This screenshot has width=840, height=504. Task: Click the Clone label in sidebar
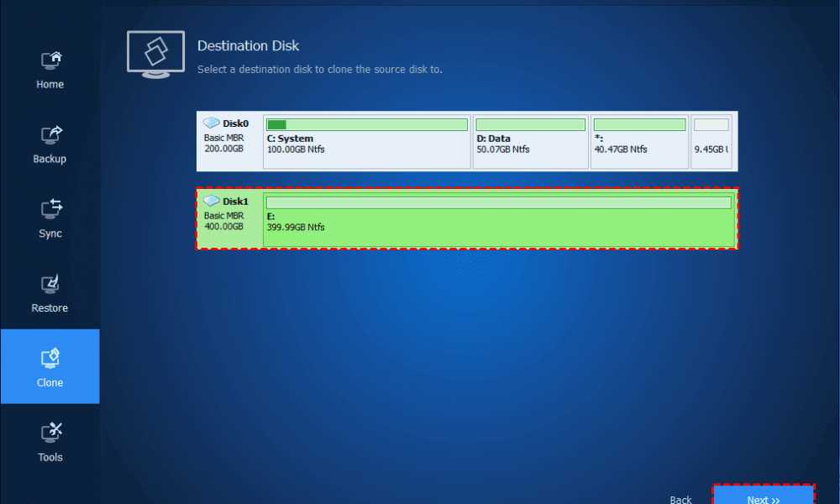coord(50,382)
